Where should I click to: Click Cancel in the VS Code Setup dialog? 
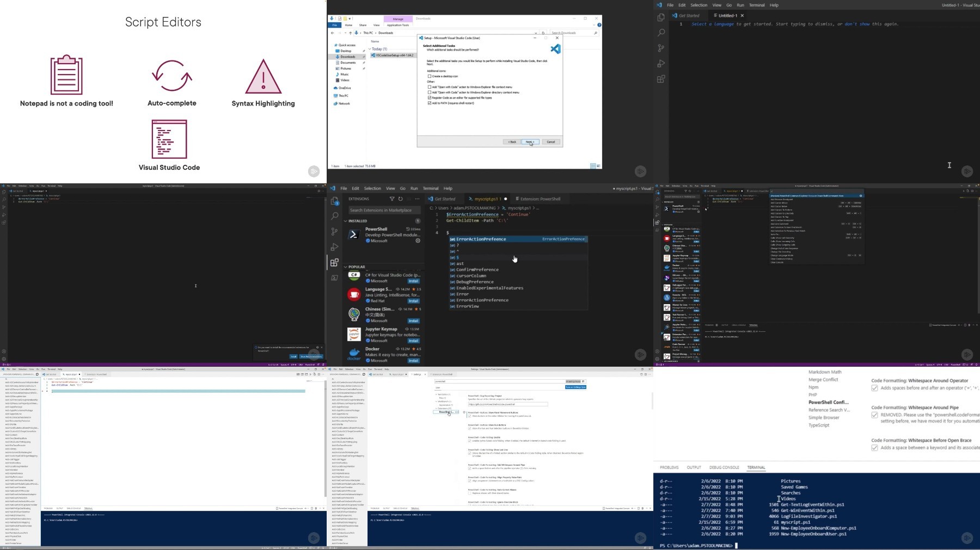(551, 142)
